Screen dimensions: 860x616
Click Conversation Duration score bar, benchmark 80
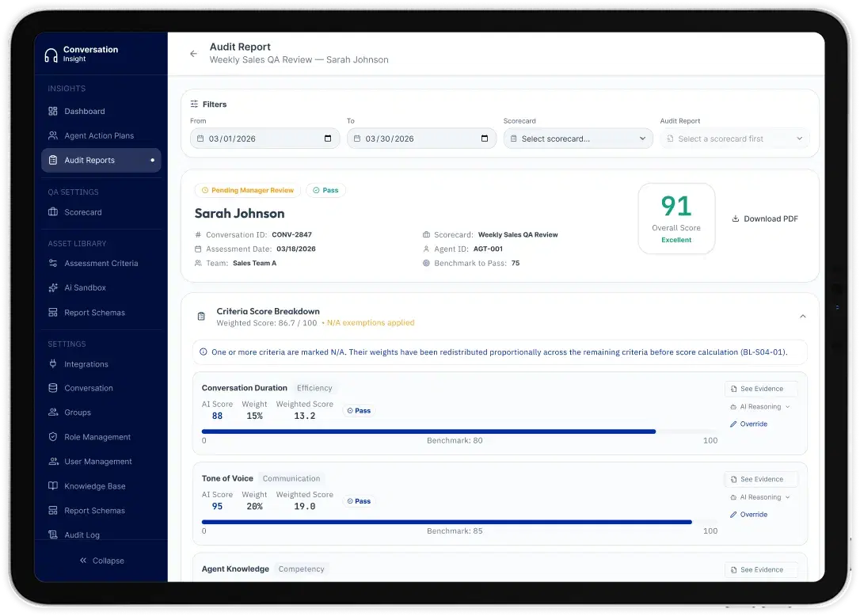click(x=459, y=432)
